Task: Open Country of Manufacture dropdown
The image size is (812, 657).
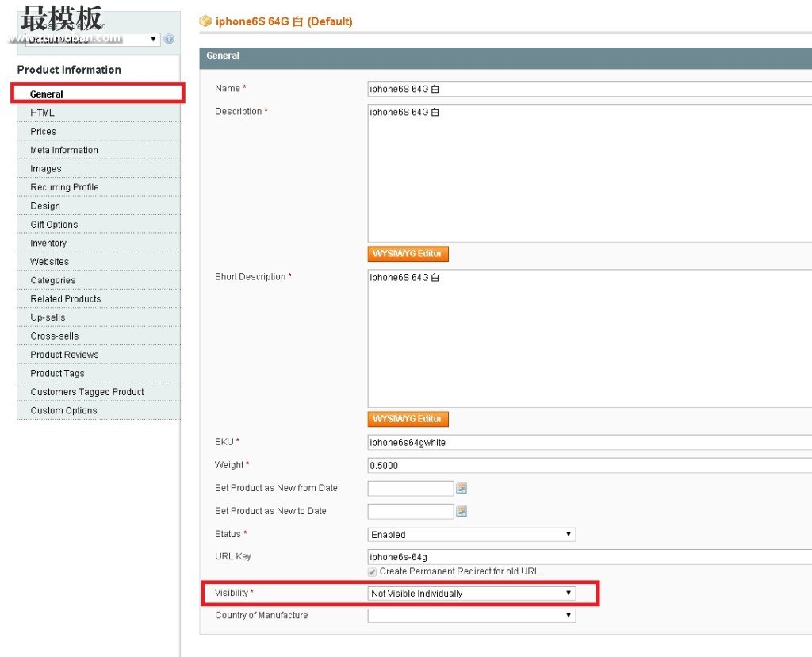Action: tap(471, 616)
